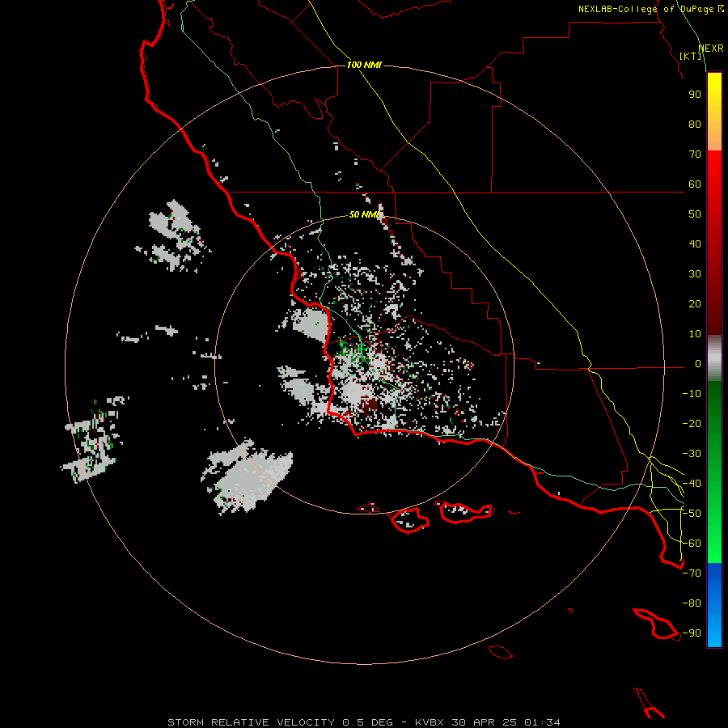The width and height of the screenshot is (728, 728).
Task: Click the -60 value on the velocity scale
Action: 692,544
